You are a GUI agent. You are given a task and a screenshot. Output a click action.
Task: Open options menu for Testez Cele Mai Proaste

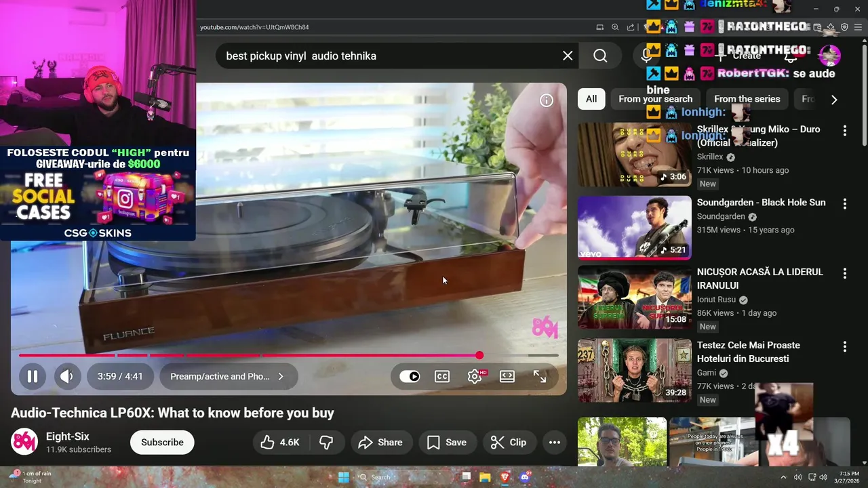point(845,346)
